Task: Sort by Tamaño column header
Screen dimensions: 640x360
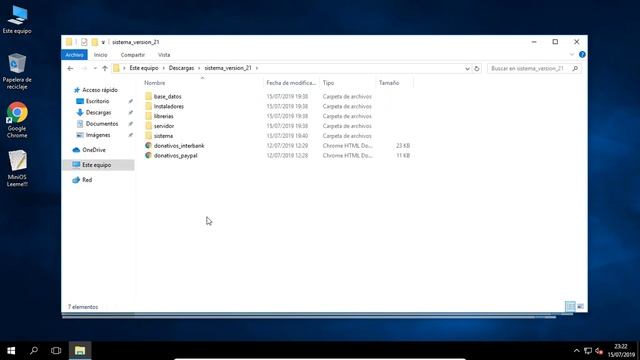Action: pyautogui.click(x=394, y=83)
